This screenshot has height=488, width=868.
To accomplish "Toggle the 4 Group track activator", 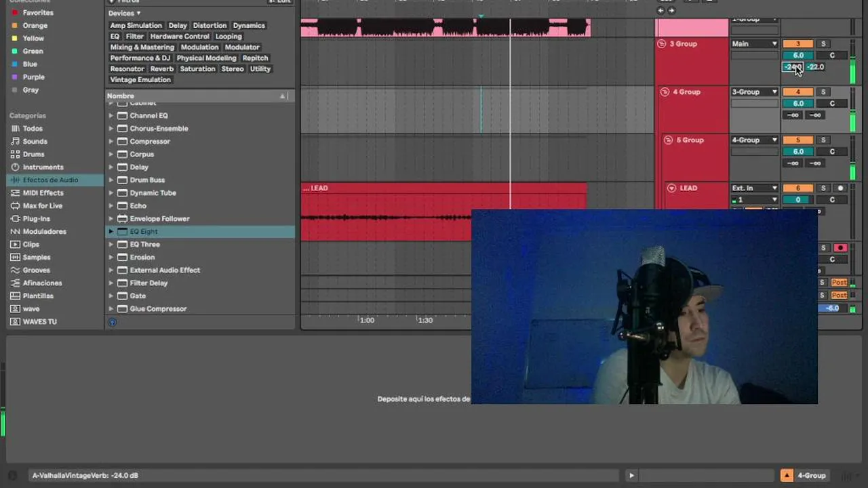I will [797, 92].
